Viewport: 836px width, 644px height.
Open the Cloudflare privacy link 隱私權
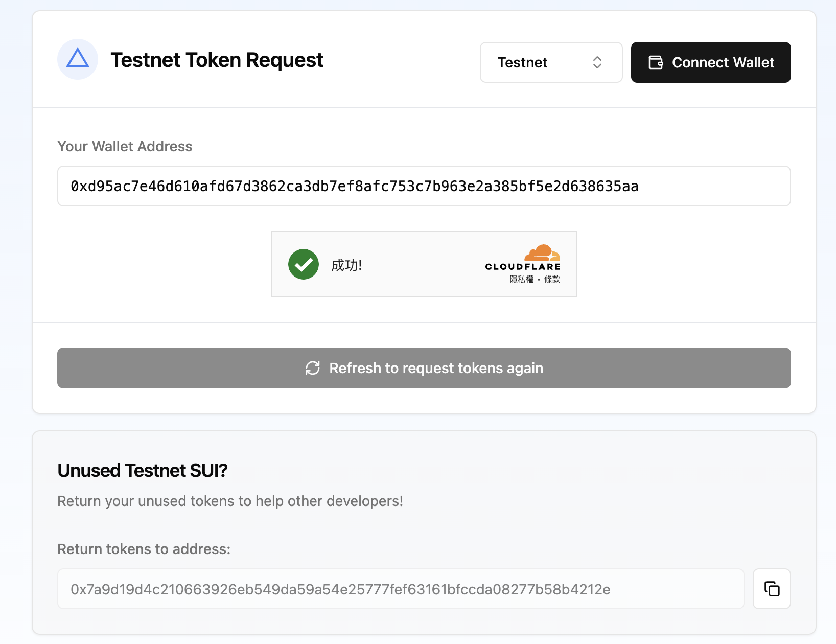pyautogui.click(x=521, y=279)
